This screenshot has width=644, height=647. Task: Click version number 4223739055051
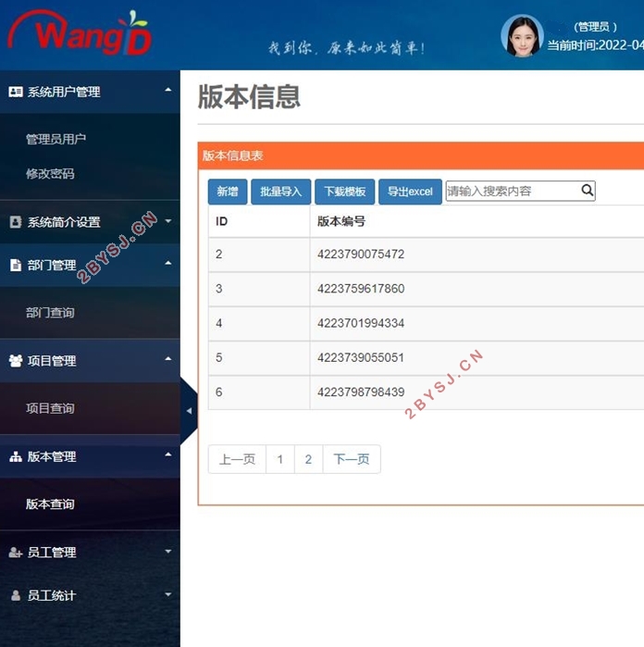[361, 357]
